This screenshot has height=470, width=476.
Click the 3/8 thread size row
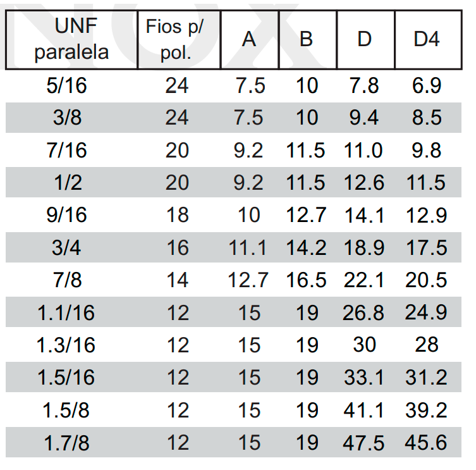pyautogui.click(x=233, y=118)
